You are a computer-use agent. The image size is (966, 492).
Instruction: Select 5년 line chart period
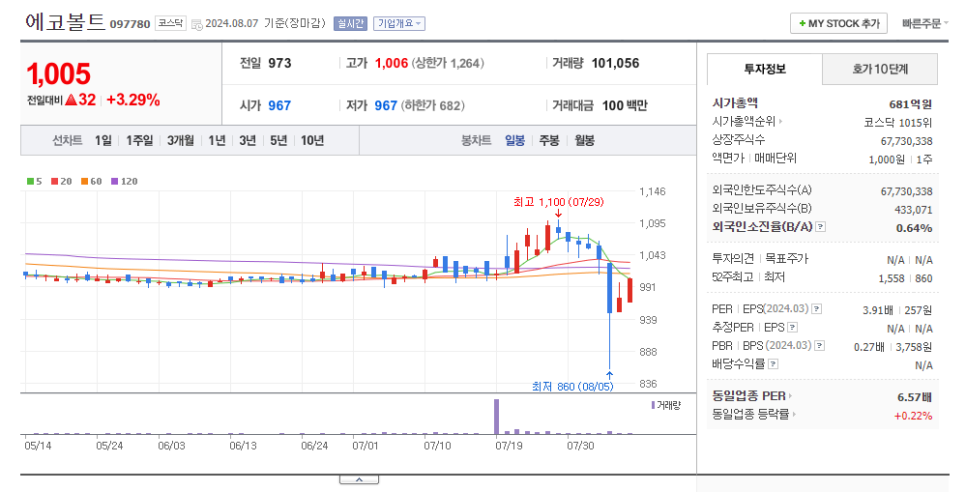coord(278,140)
